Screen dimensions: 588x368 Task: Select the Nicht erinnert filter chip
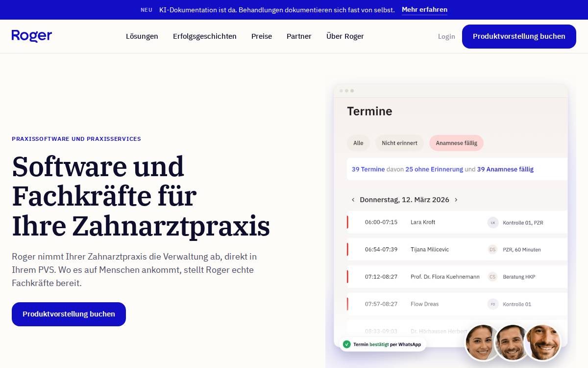coord(399,143)
